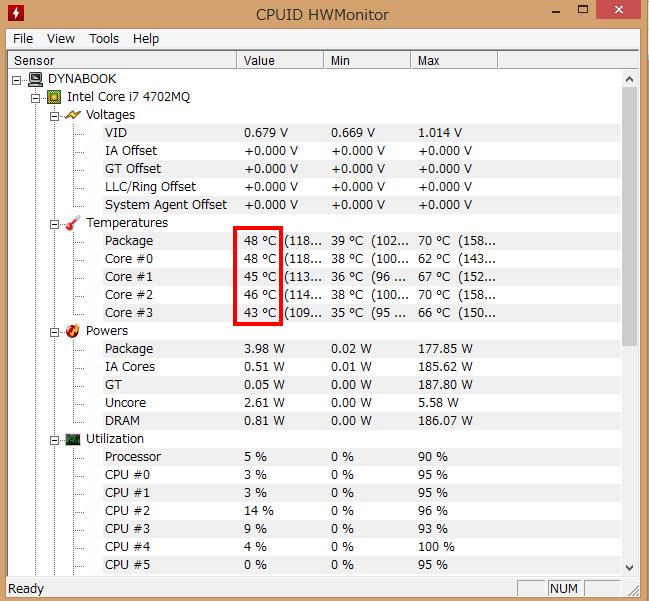Select the DRAM power row
Screen dimensions: 649x601
coord(362,421)
